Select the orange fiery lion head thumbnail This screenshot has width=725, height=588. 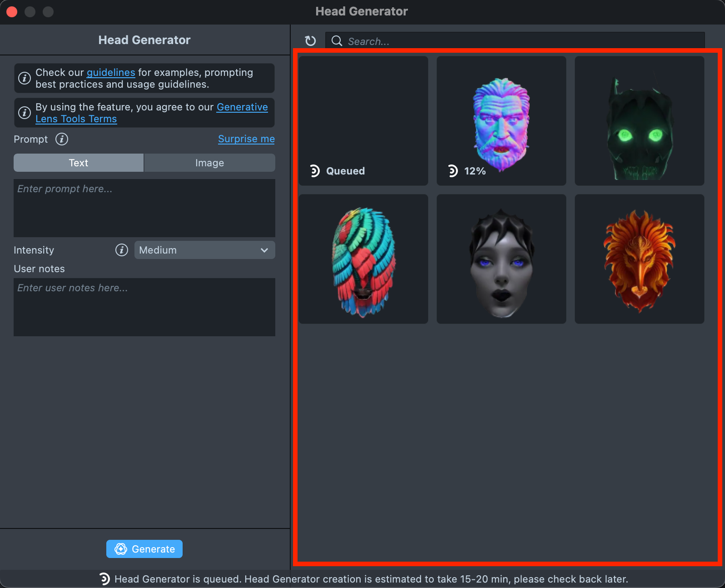639,259
